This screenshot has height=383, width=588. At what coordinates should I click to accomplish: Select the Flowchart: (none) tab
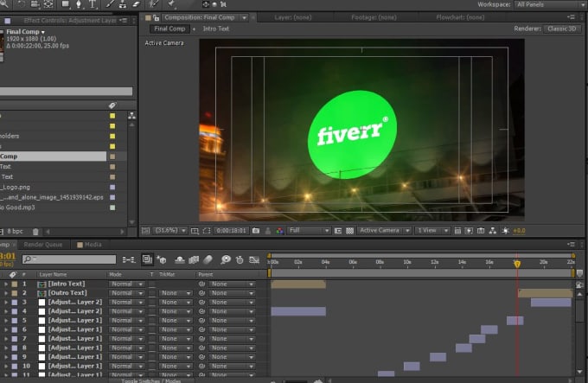point(460,17)
